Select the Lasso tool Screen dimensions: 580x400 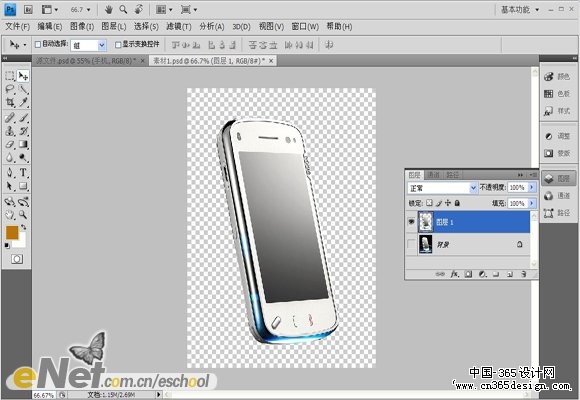click(x=10, y=89)
